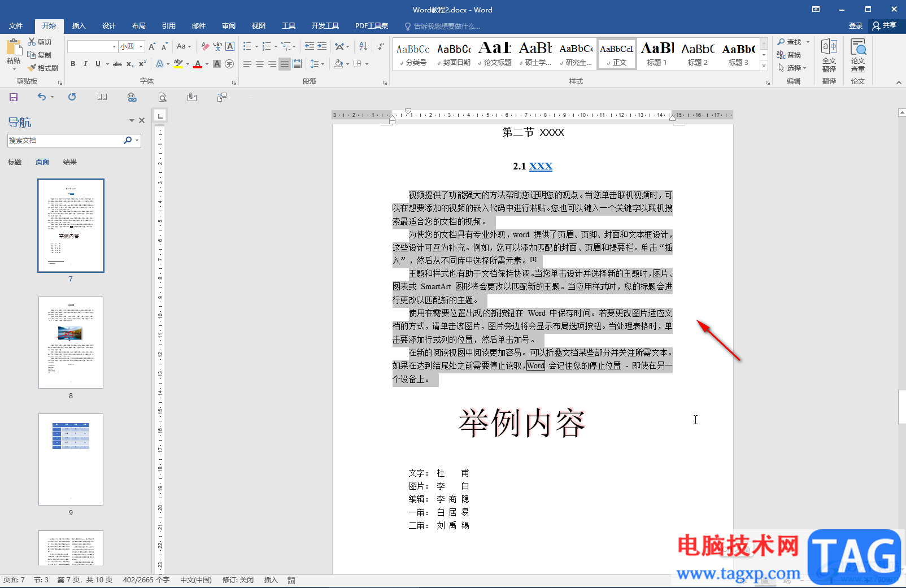Toggle strikethrough formatting

[x=117, y=64]
